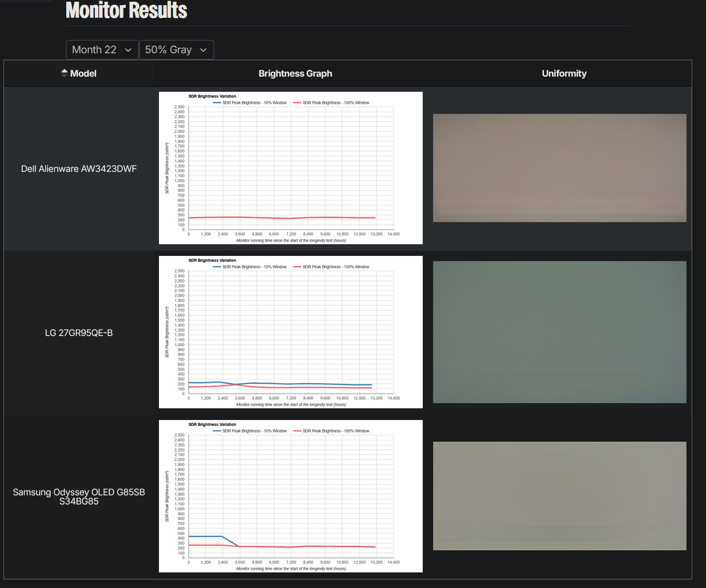Click SDR Brightness Variation title in Samsung graph
Image resolution: width=706 pixels, height=588 pixels.
[x=212, y=425]
